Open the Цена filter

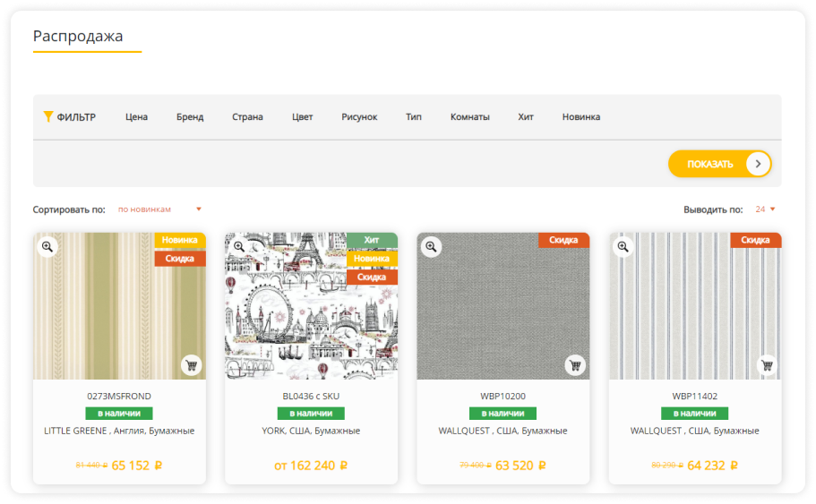pyautogui.click(x=136, y=117)
